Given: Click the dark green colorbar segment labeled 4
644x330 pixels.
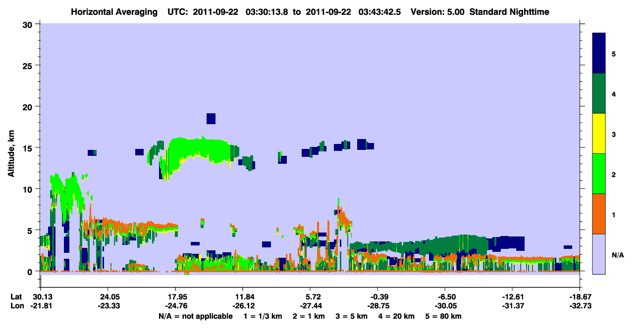Looking at the screenshot, I should pyautogui.click(x=599, y=94).
